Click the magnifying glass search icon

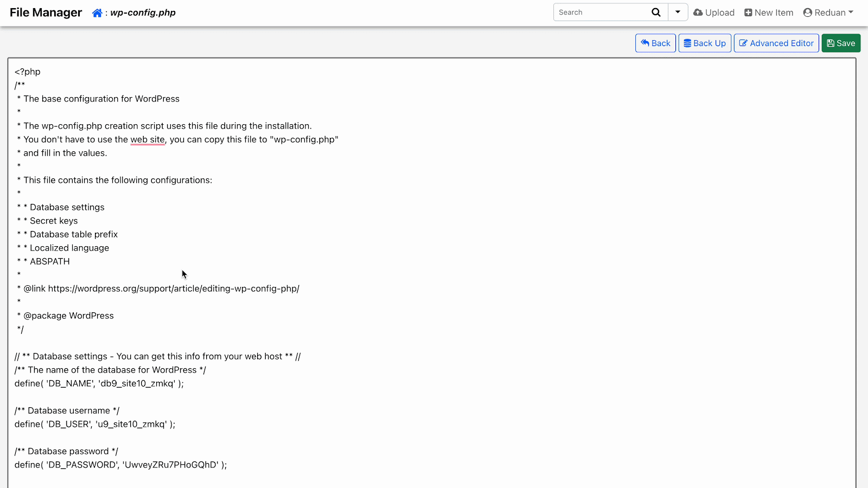656,12
